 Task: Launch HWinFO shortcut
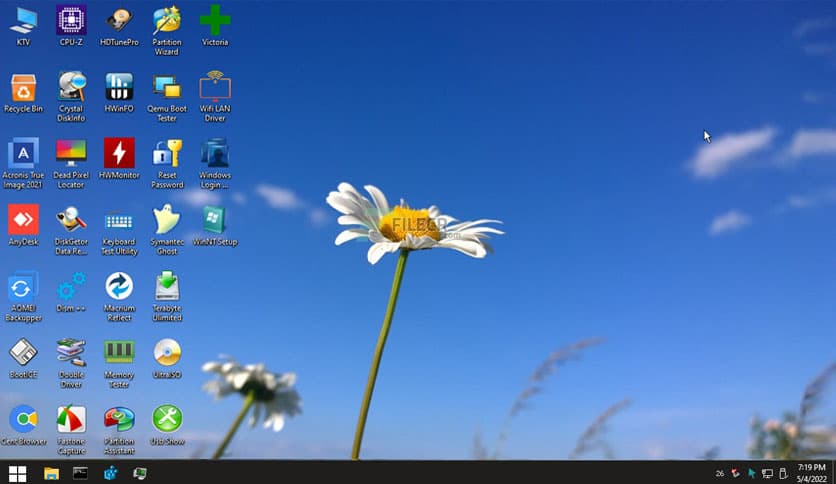pos(119,93)
